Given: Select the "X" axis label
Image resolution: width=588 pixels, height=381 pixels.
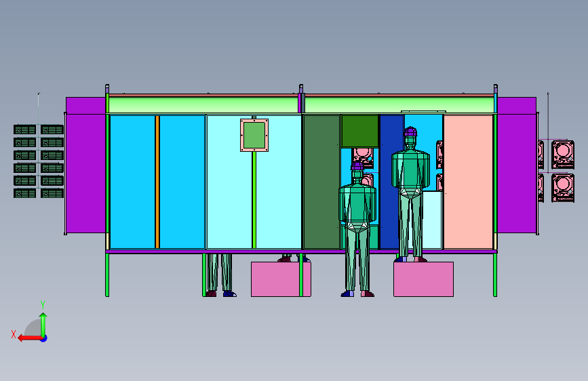Looking at the screenshot, I should coord(14,334).
